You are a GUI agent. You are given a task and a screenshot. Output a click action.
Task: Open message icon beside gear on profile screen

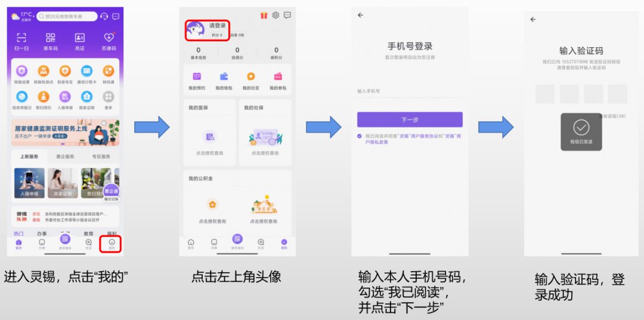(287, 15)
